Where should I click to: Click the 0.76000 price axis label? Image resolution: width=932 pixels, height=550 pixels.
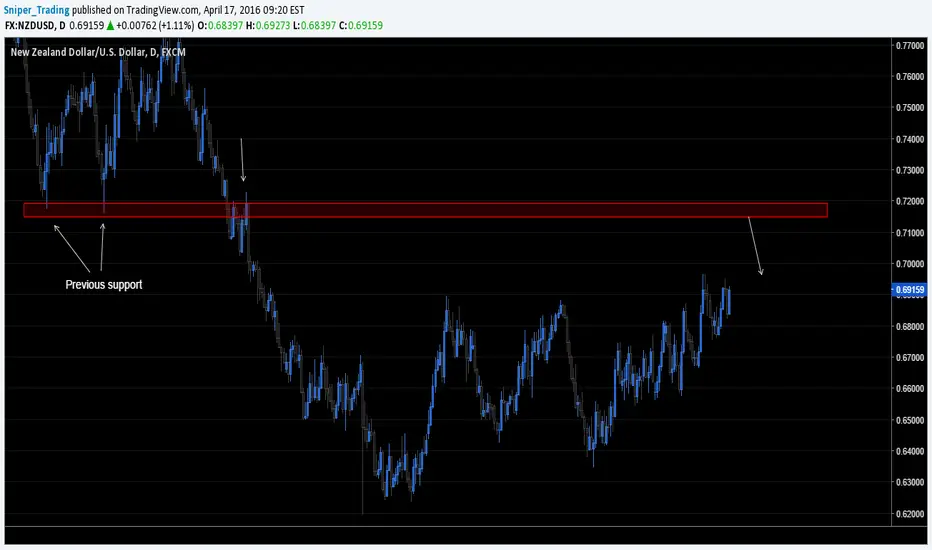tap(910, 76)
